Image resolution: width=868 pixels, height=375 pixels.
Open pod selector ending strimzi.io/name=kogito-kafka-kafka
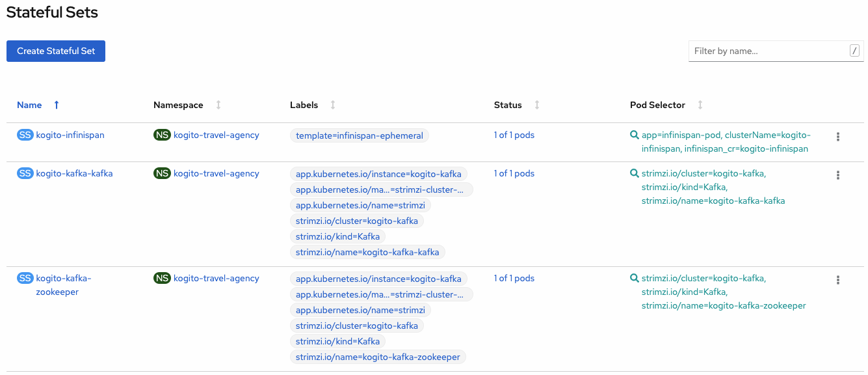(713, 187)
